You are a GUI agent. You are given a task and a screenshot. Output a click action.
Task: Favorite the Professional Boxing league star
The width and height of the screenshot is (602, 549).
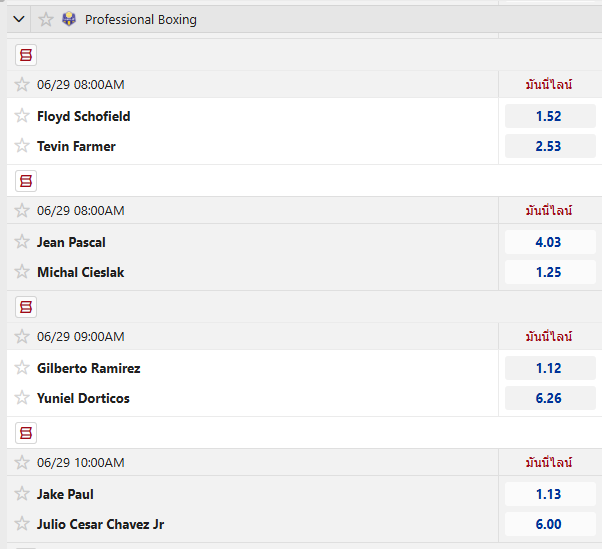tap(46, 19)
